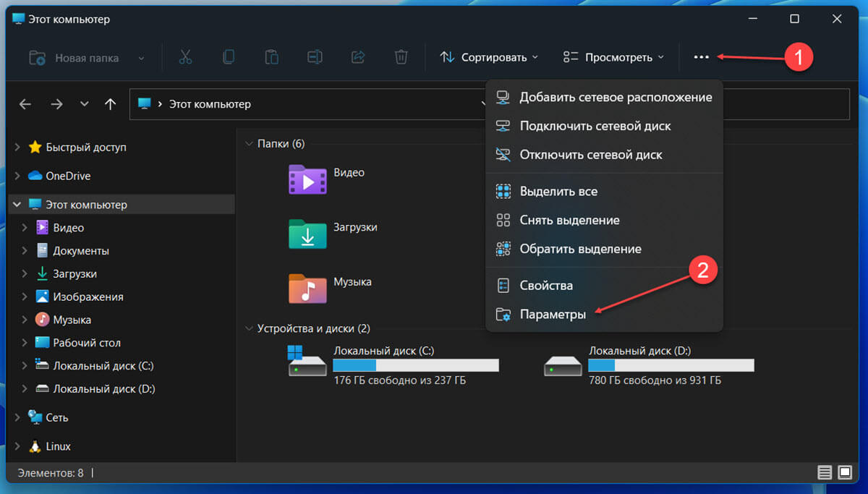Open the Сортировать dropdown
The image size is (868, 494).
click(x=489, y=57)
